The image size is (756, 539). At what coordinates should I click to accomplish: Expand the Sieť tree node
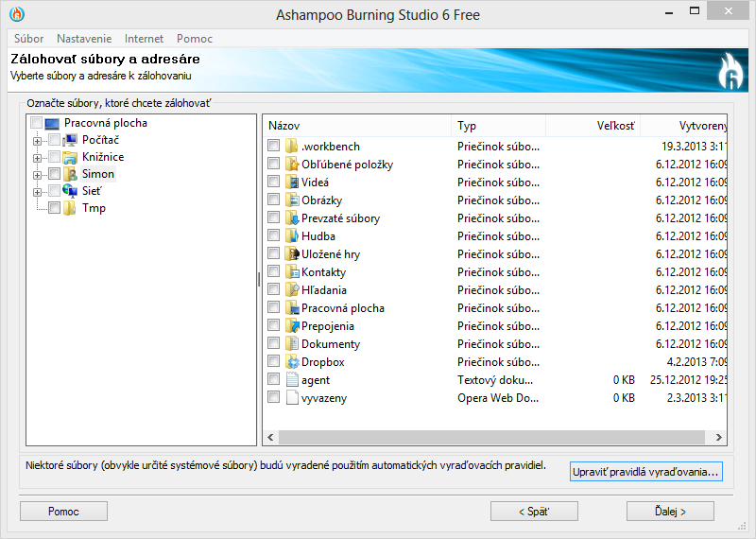click(37, 192)
